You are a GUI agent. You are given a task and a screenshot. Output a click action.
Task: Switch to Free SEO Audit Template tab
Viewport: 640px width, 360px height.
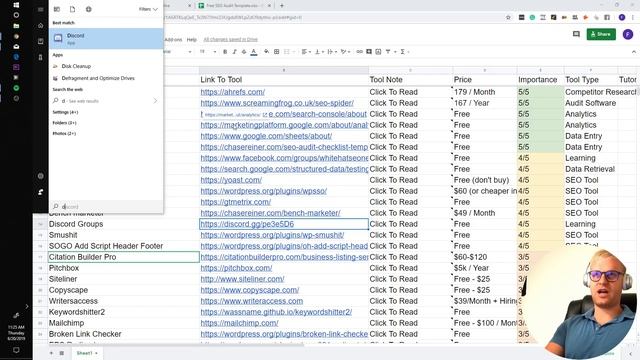point(234,6)
